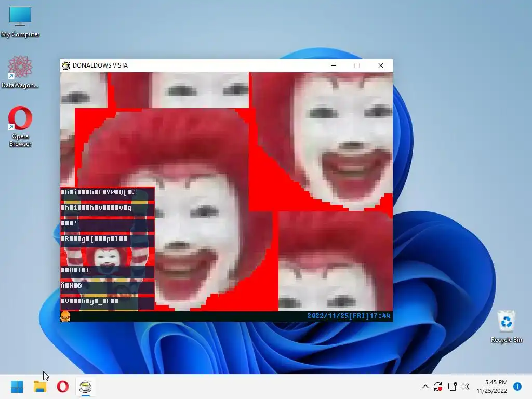This screenshot has width=532, height=399.
Task: Open the My Computer desktop icon
Action: [20, 22]
